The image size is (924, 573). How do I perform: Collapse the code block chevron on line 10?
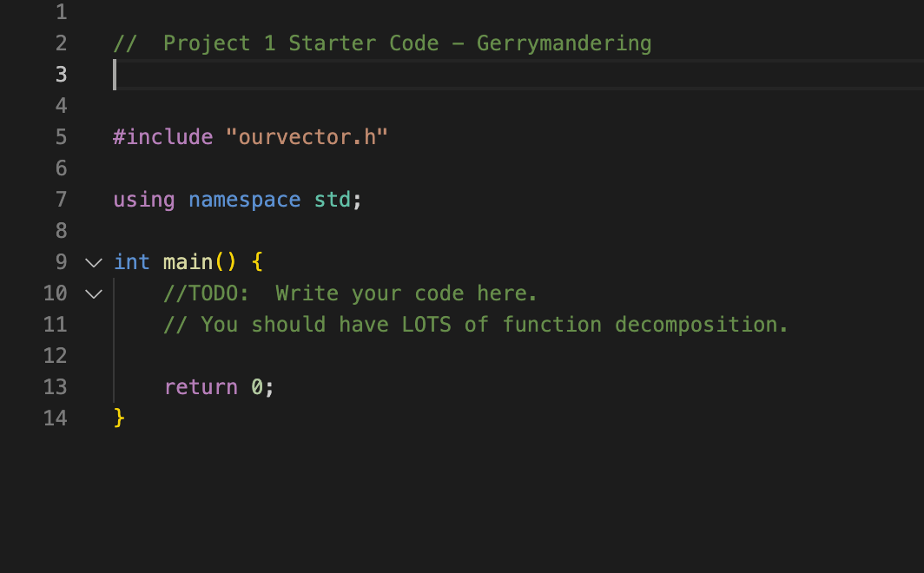(93, 293)
